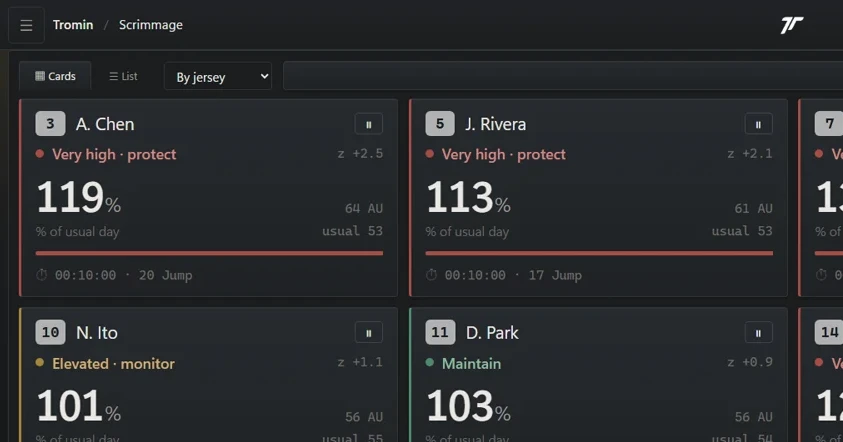The width and height of the screenshot is (843, 442).
Task: Click the z +2.1 score
Action: pos(750,154)
